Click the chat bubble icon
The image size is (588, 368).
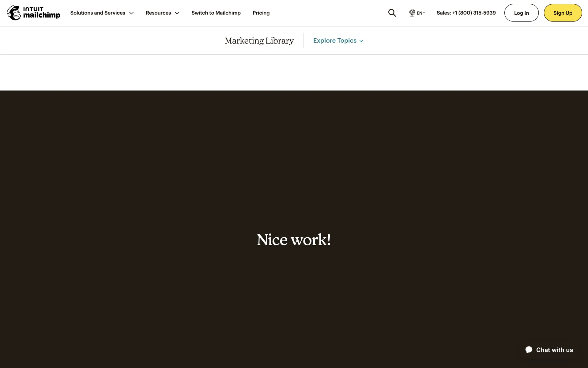pos(529,350)
